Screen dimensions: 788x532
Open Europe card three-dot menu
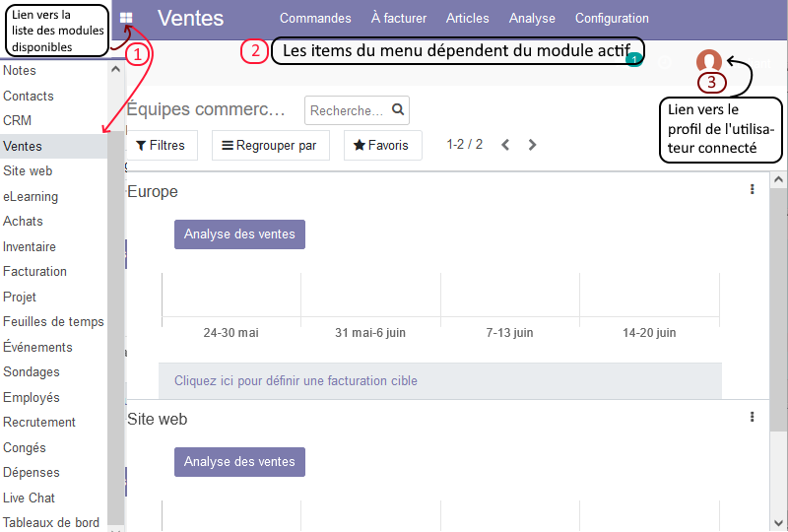[x=752, y=189]
